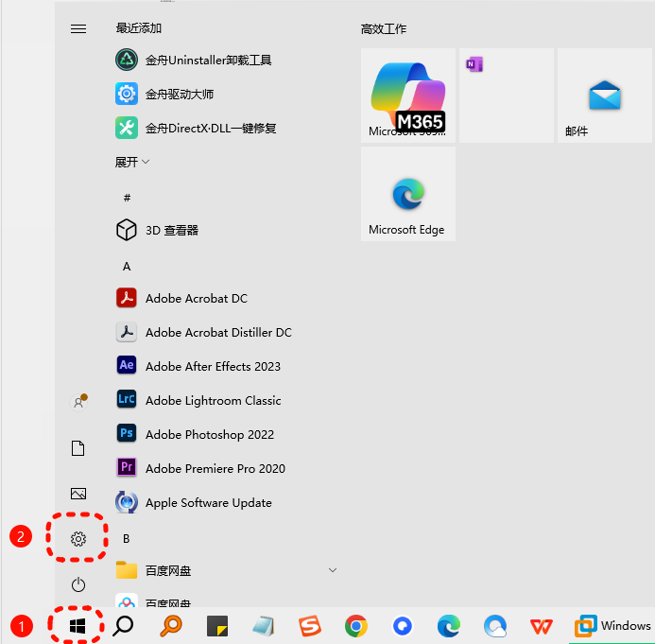Launch Adobe Lightroom Classic
Viewport: 655px width, 644px height.
198,400
